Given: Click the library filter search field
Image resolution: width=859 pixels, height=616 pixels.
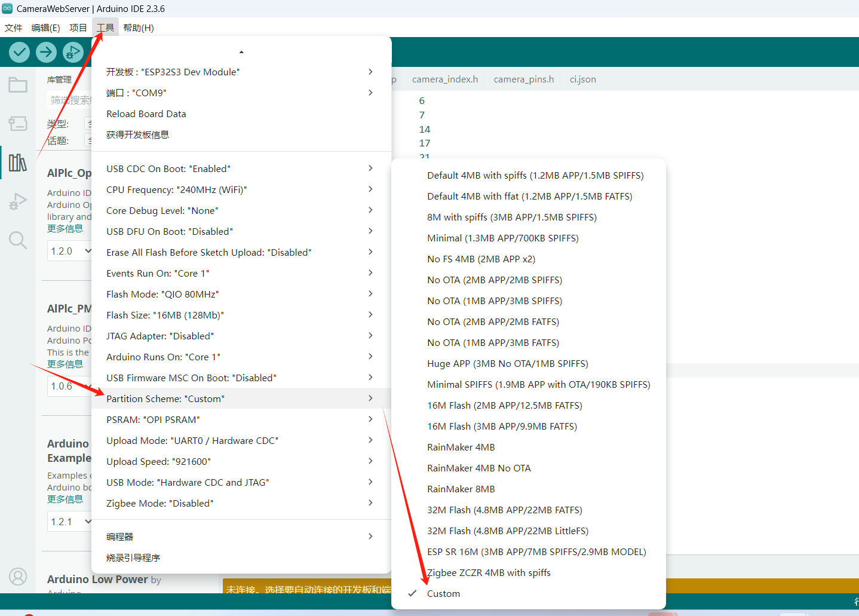Looking at the screenshot, I should coord(69,100).
